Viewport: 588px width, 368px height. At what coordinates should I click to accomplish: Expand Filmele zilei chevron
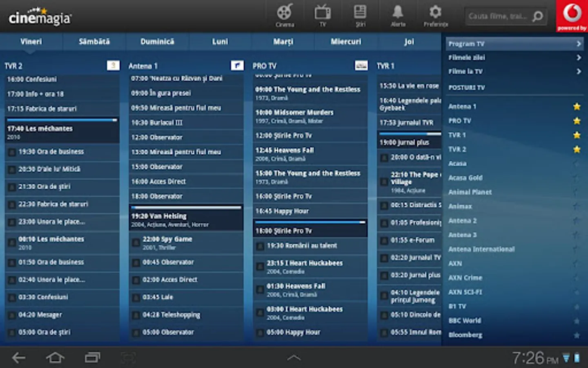[x=579, y=58]
